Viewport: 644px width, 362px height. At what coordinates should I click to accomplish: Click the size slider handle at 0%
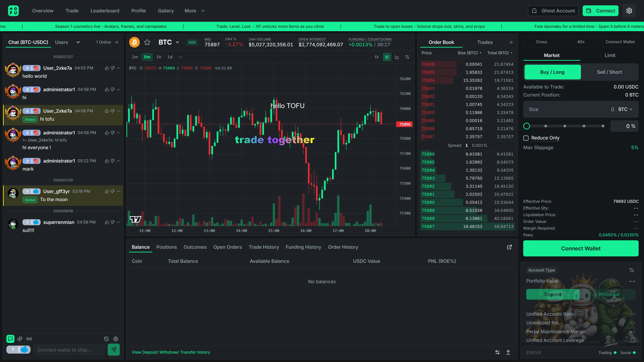pos(526,126)
